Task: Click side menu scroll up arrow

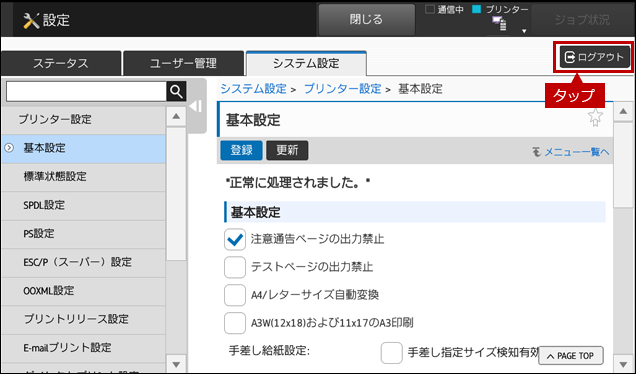Action: pyautogui.click(x=176, y=116)
